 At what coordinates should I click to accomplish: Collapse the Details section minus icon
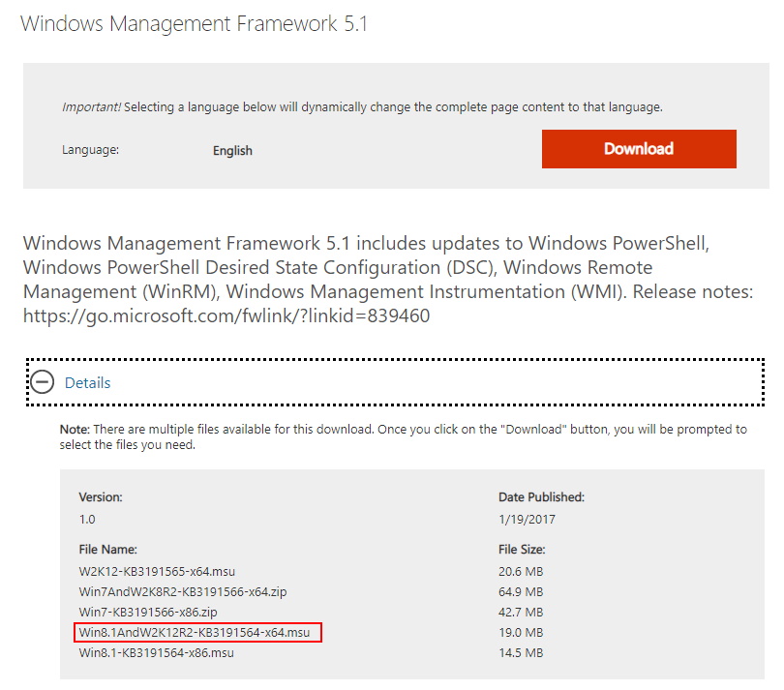tap(42, 382)
